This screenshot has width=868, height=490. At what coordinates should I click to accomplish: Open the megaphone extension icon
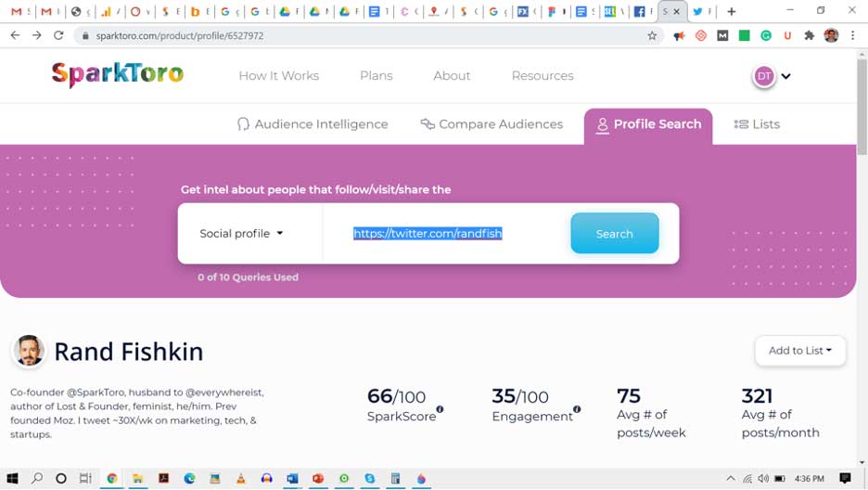click(679, 35)
